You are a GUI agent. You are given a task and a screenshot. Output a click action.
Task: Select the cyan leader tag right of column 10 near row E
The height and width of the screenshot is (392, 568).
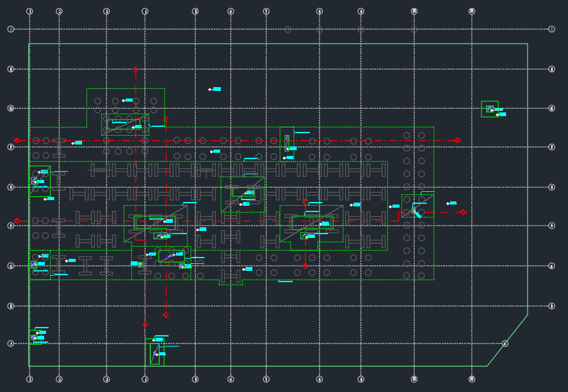click(453, 203)
